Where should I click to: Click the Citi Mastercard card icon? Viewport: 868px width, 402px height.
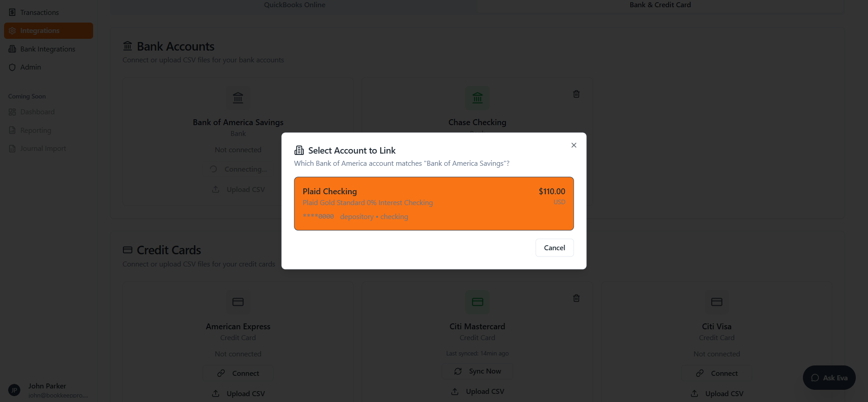click(477, 302)
